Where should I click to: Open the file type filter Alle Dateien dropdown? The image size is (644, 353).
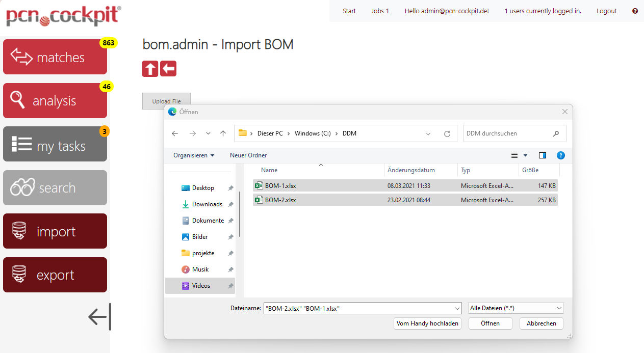(x=515, y=308)
